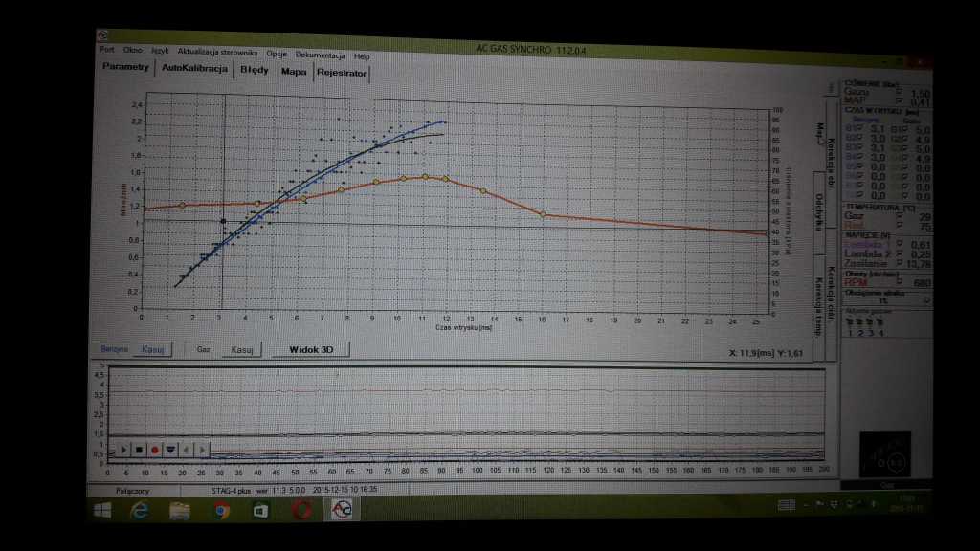Click the Widok 3D button
Screen dimensions: 980x551
click(x=309, y=349)
